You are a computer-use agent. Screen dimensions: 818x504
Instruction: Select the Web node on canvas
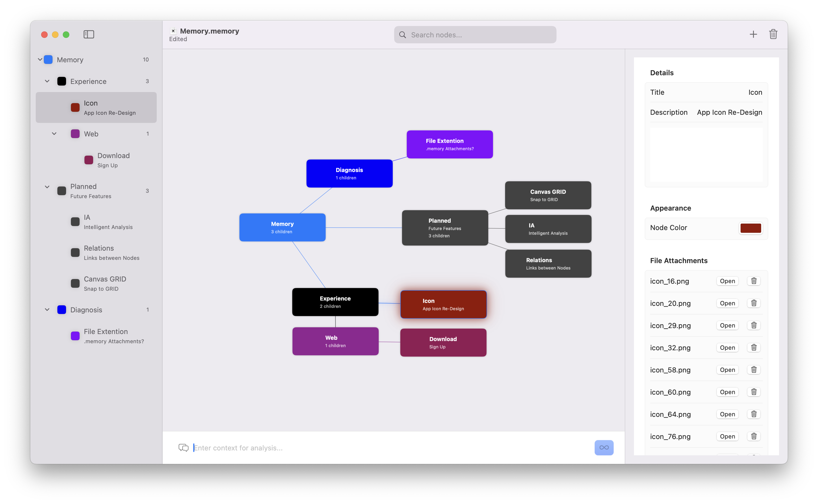coord(335,341)
